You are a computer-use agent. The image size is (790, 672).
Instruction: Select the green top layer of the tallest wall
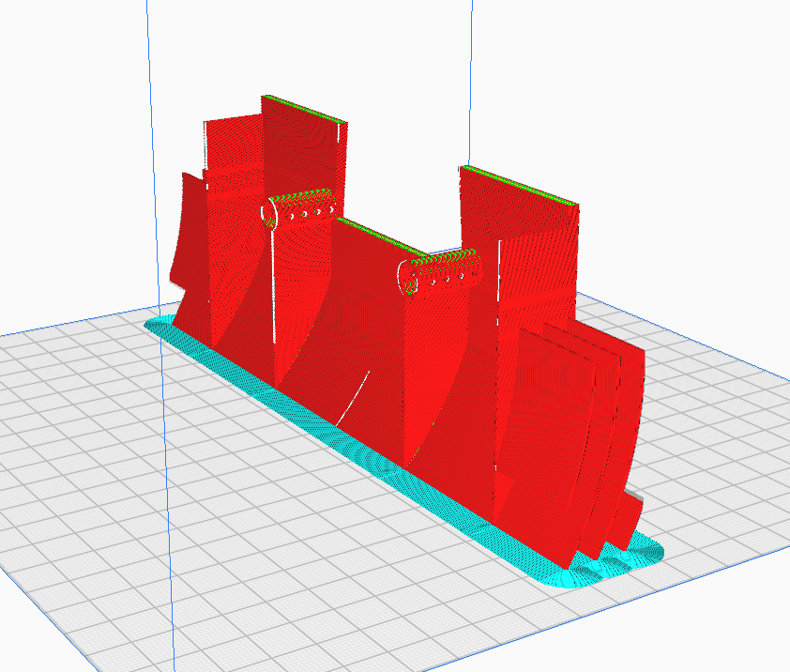click(305, 108)
